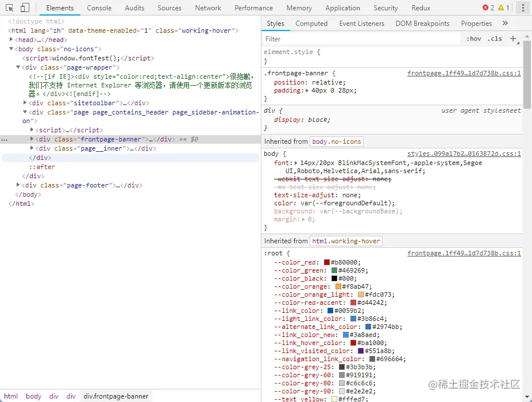
Task: Open the Performance tab
Action: tap(254, 8)
